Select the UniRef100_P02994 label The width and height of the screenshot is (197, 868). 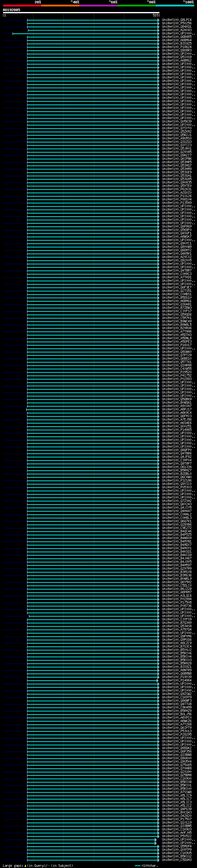[x=177, y=600]
